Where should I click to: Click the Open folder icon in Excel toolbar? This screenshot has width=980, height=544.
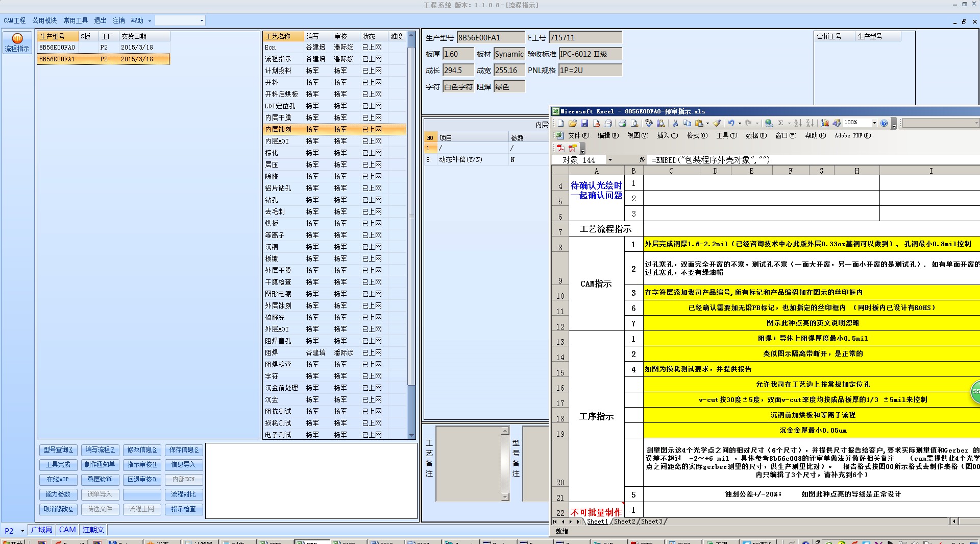click(x=572, y=123)
